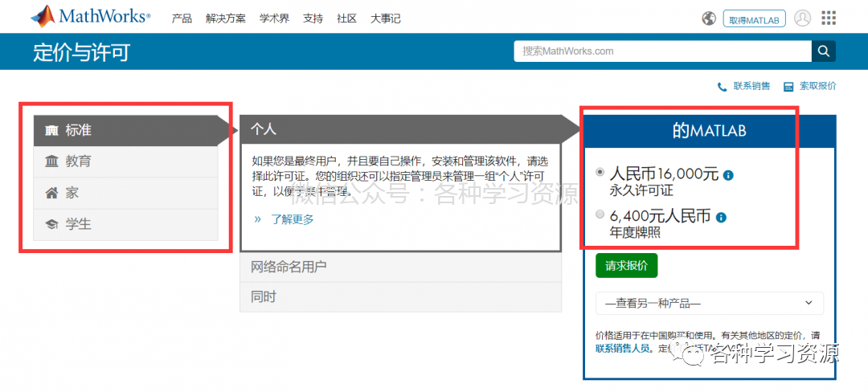Open the 产品 menu
This screenshot has height=392, width=868.
pyautogui.click(x=182, y=18)
